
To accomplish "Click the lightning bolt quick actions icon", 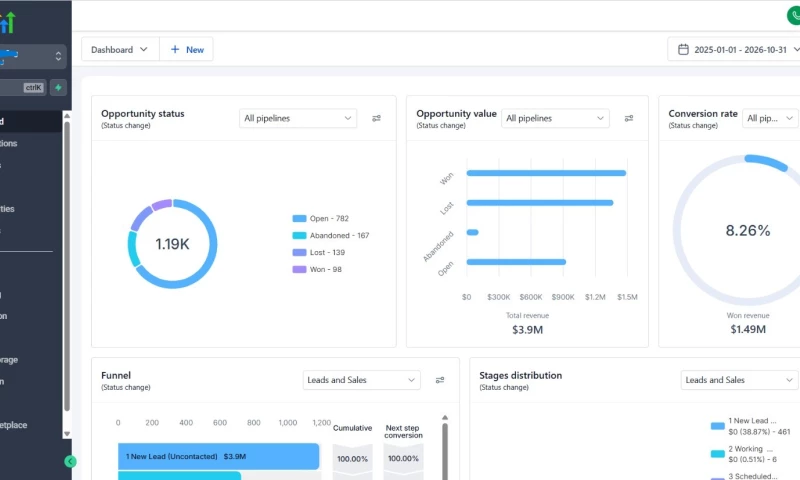I will pyautogui.click(x=58, y=88).
